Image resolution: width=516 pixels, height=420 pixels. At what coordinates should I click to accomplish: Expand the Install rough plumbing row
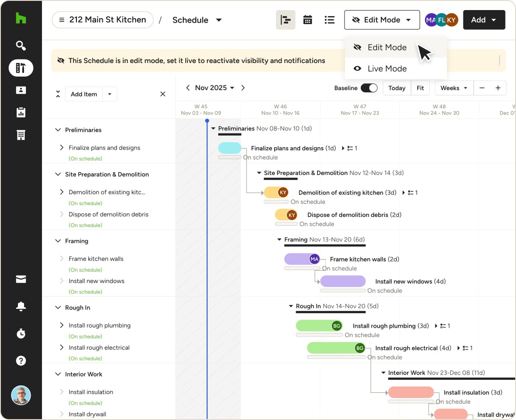point(62,325)
